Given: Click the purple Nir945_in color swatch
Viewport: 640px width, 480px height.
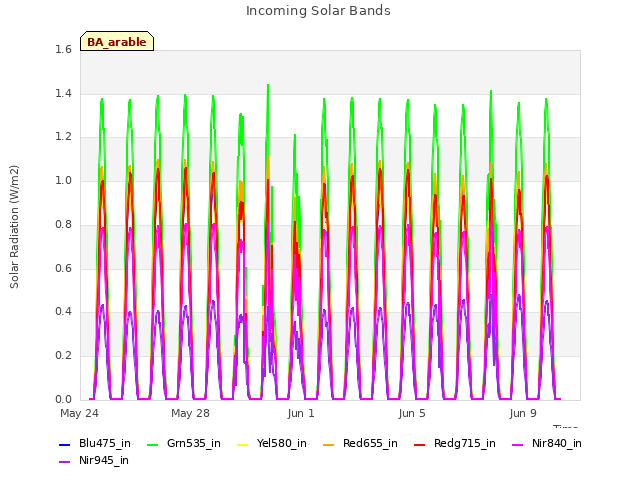Looking at the screenshot, I should click(x=64, y=462).
